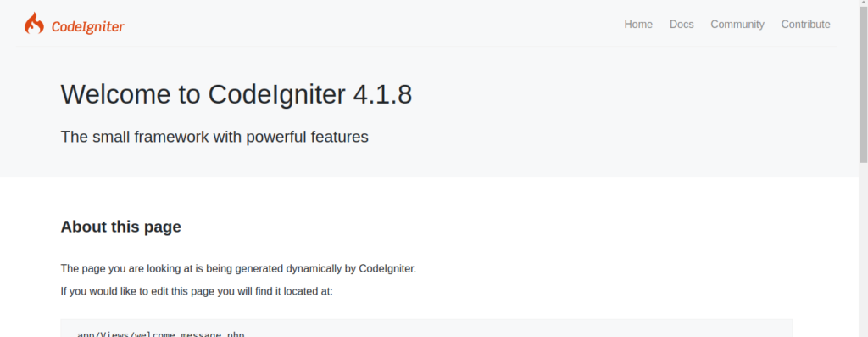Click the word "Welcome" in the main heading
Screen dimensions: 868x337
(115, 94)
